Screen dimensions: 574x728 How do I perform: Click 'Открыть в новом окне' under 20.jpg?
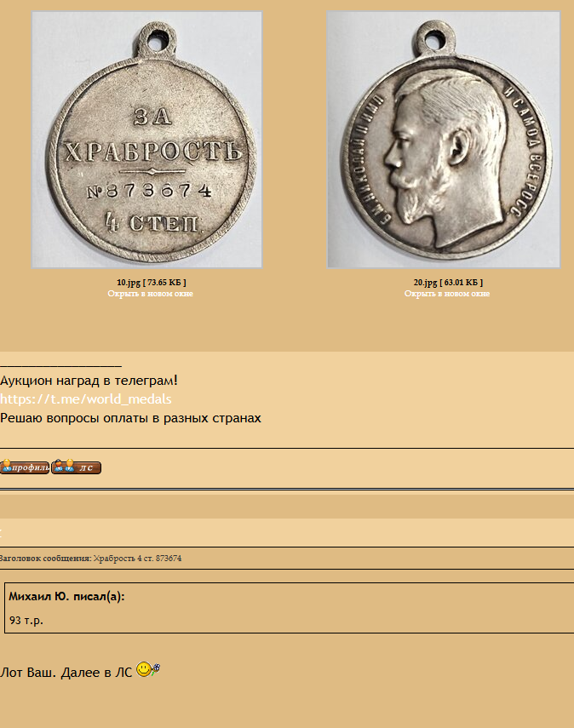pyautogui.click(x=447, y=294)
